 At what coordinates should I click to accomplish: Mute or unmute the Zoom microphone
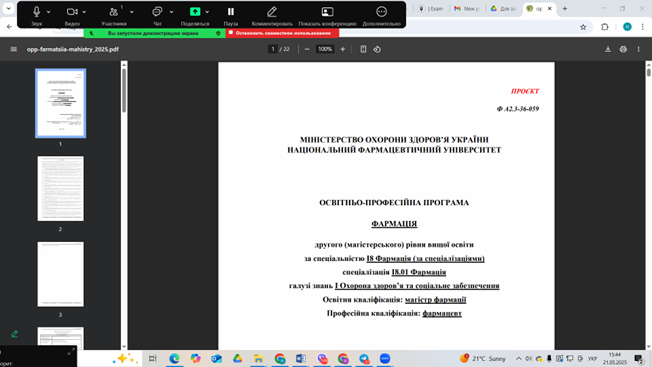[x=36, y=15]
